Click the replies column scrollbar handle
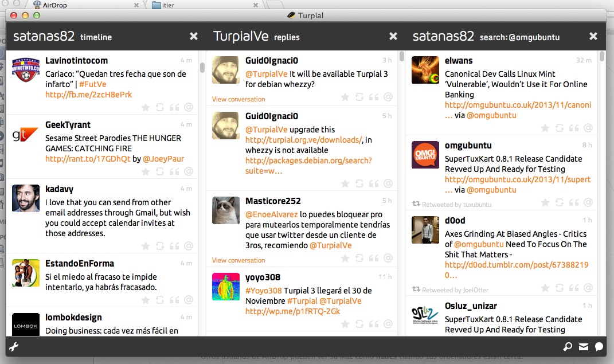This screenshot has width=614, height=364. (x=402, y=56)
